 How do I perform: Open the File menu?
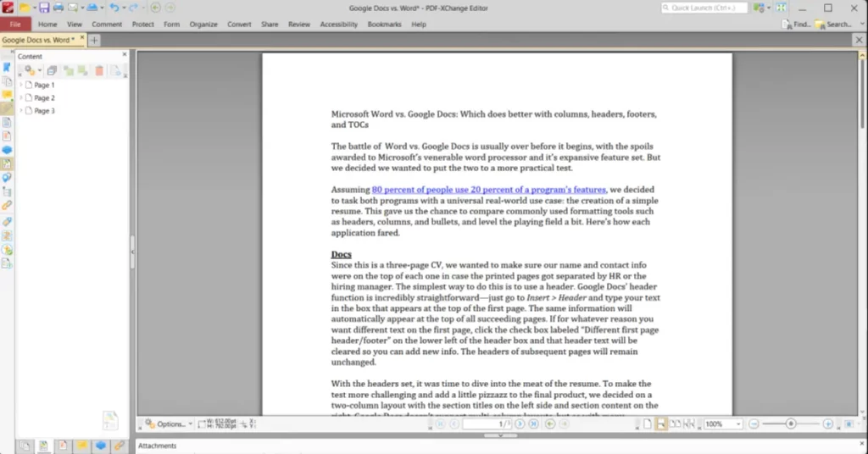tap(15, 25)
